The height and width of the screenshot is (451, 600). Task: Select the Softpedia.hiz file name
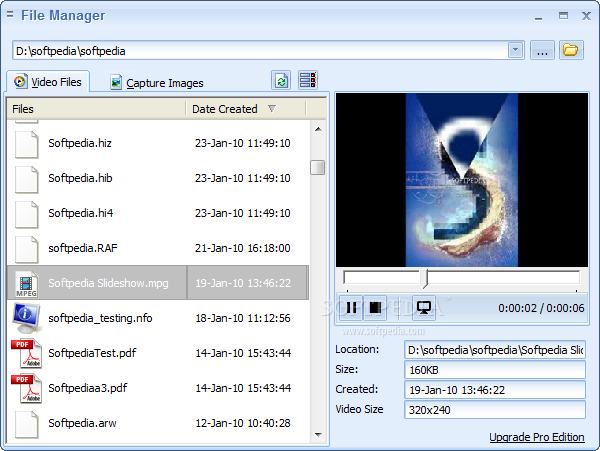[80, 143]
